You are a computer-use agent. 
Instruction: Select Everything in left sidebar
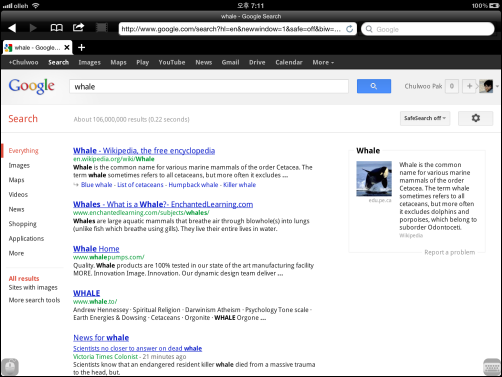(x=23, y=151)
